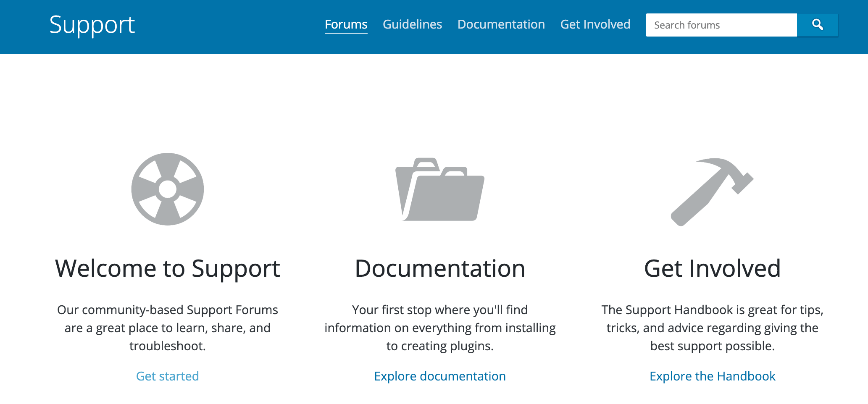The image size is (868, 404).
Task: Click the folder documentation icon
Action: tap(439, 189)
